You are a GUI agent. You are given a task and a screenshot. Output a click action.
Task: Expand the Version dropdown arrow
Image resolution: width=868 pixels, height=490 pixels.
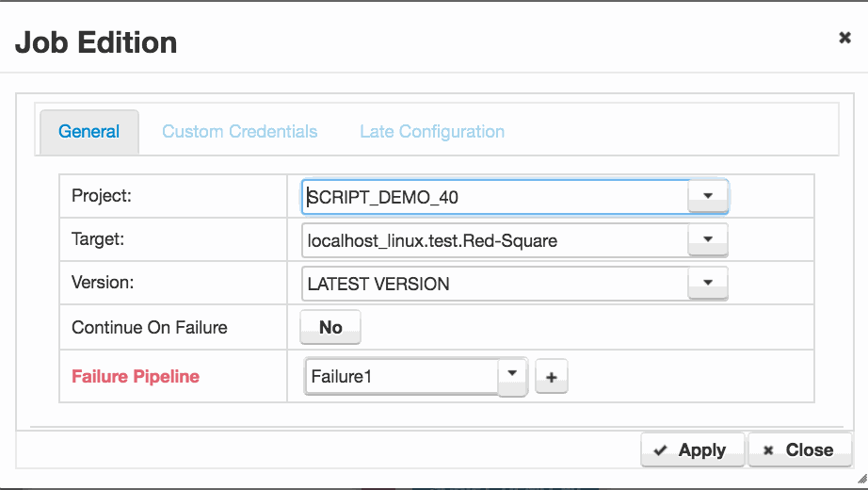(x=707, y=283)
